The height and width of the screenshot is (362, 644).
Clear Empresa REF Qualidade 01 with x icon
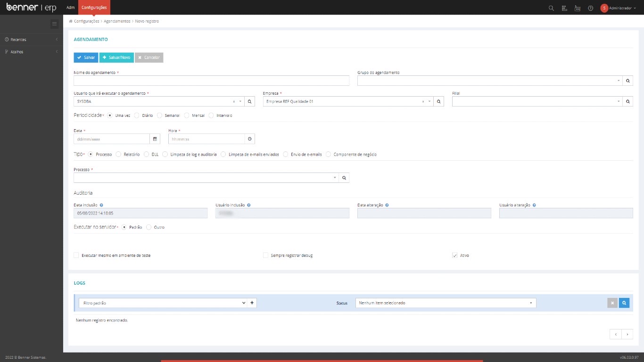[423, 101]
